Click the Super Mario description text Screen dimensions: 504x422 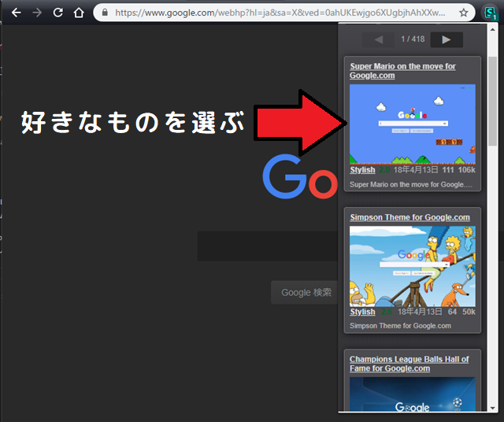pyautogui.click(x=411, y=184)
